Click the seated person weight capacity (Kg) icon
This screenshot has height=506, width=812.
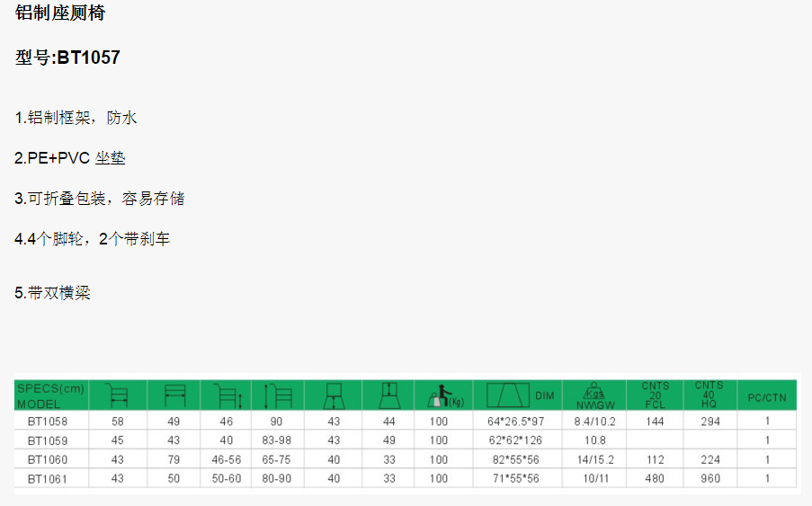click(x=445, y=396)
